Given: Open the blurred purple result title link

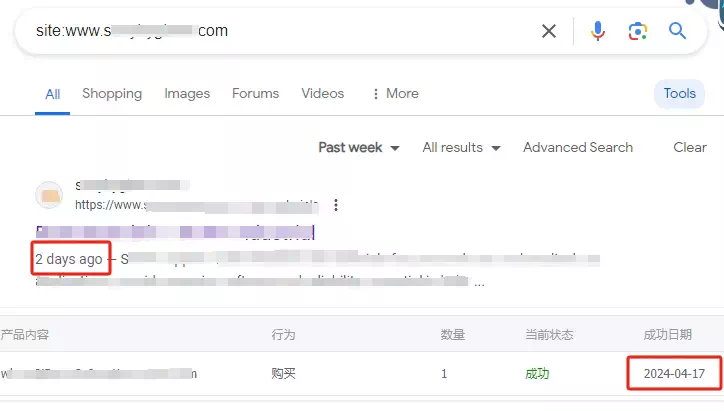Looking at the screenshot, I should (x=175, y=232).
